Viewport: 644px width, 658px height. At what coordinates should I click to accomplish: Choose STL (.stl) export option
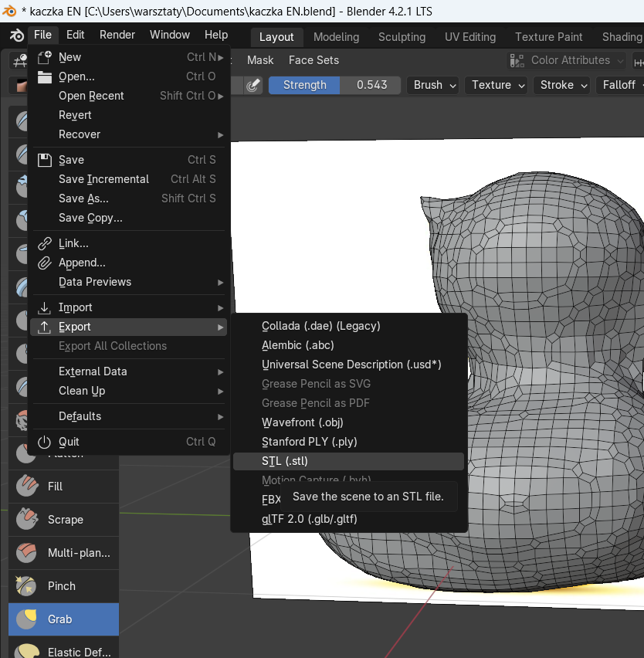pos(349,461)
